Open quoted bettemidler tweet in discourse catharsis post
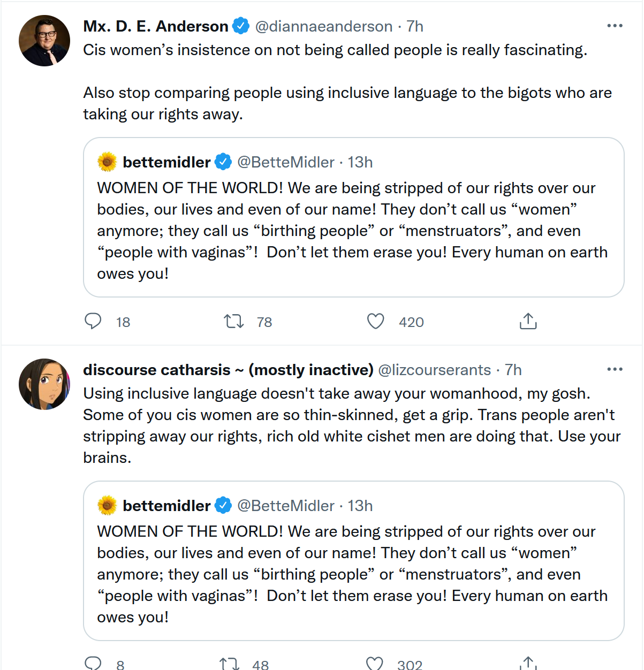 coord(353,574)
